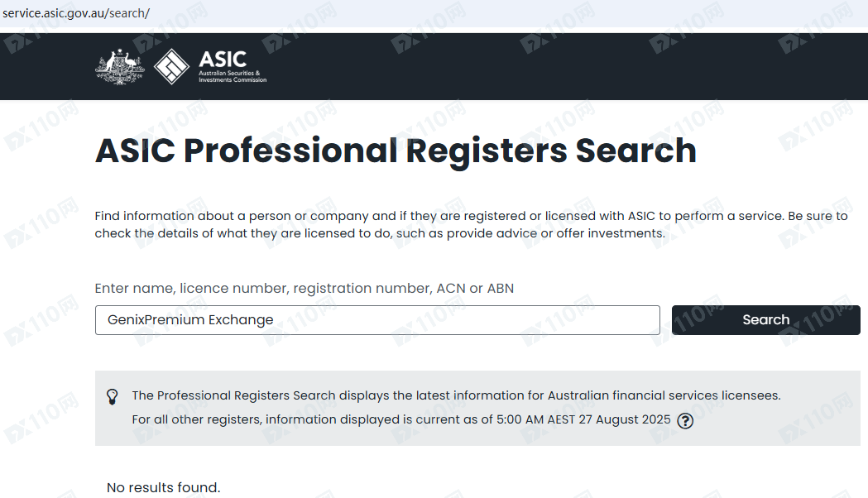Click the 'No results found.' message
Image resolution: width=868 pixels, height=498 pixels.
pyautogui.click(x=164, y=487)
